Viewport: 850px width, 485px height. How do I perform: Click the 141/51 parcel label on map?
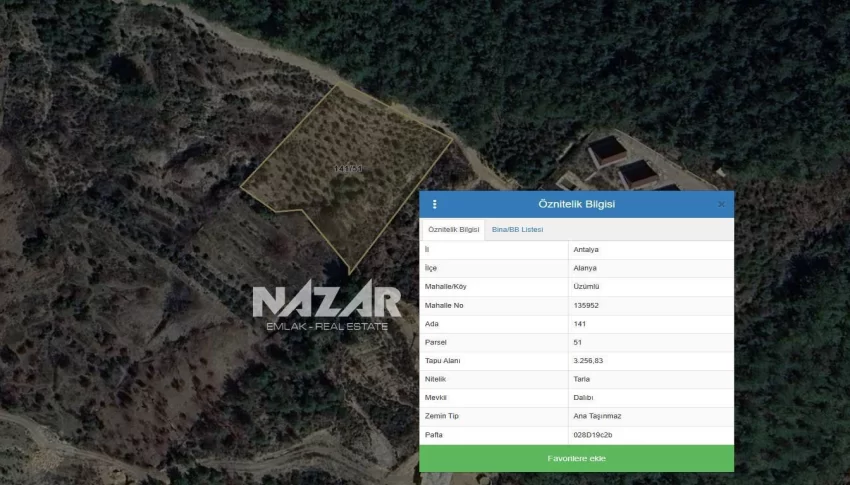tap(347, 169)
